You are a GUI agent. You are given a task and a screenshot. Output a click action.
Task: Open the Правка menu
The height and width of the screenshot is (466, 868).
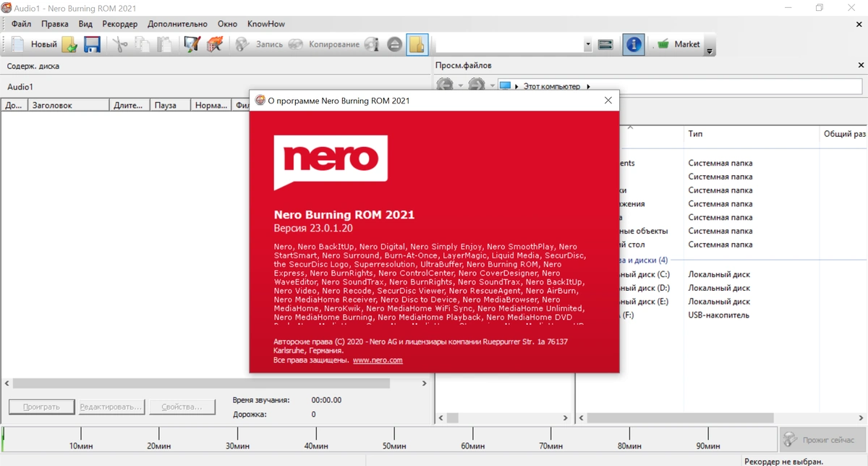coord(55,24)
